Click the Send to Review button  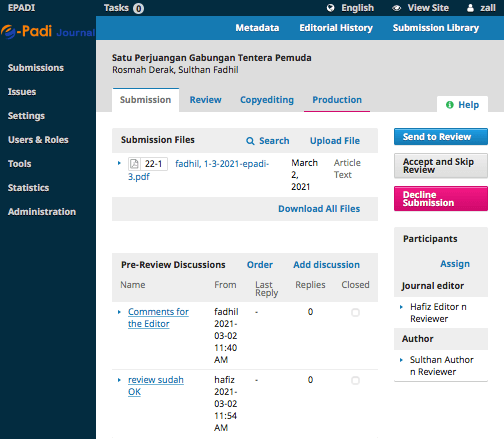click(441, 137)
